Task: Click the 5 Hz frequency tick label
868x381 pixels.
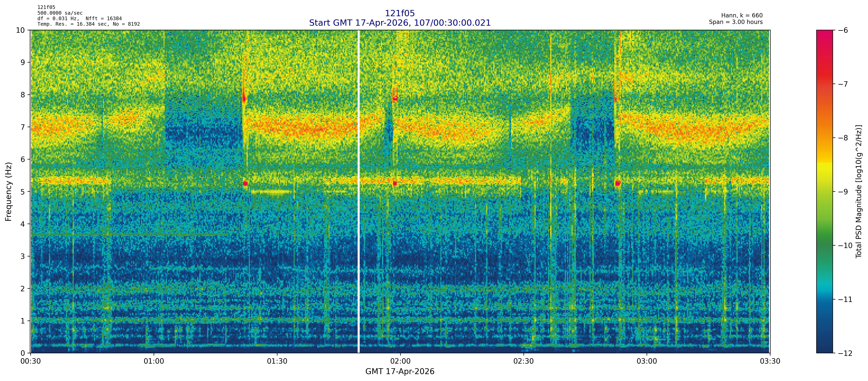Action: click(23, 192)
